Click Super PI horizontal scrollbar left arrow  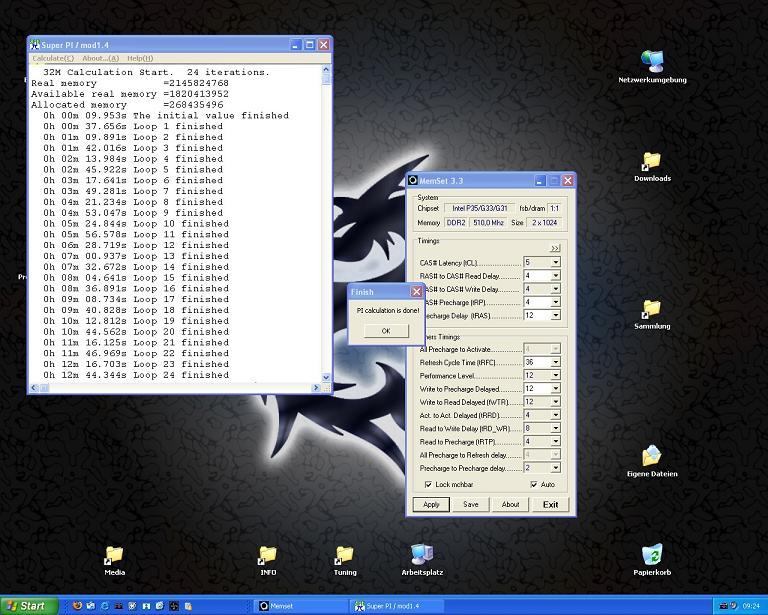coord(34,388)
